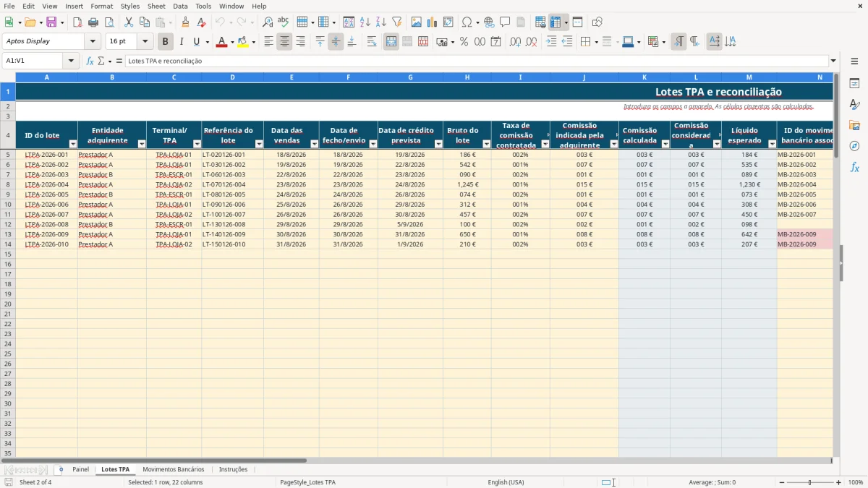The image size is (868, 488).
Task: Toggle Wrap Text
Action: click(x=372, y=42)
